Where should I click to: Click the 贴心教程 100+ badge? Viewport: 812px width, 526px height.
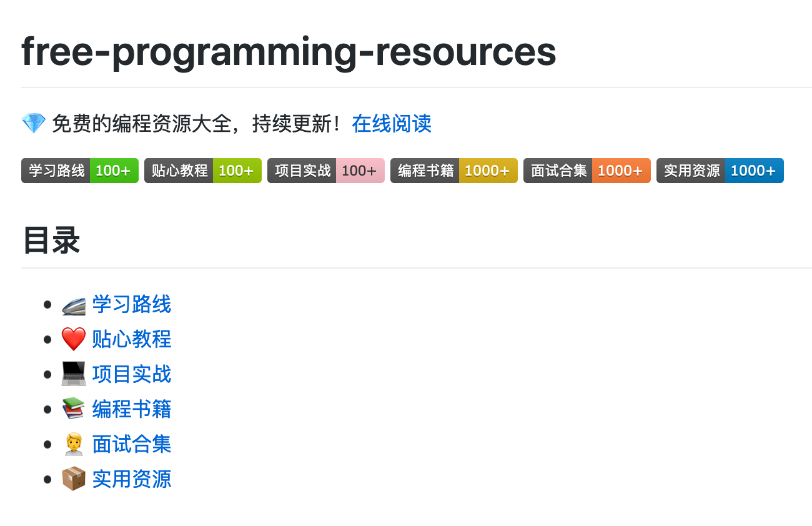click(x=202, y=171)
